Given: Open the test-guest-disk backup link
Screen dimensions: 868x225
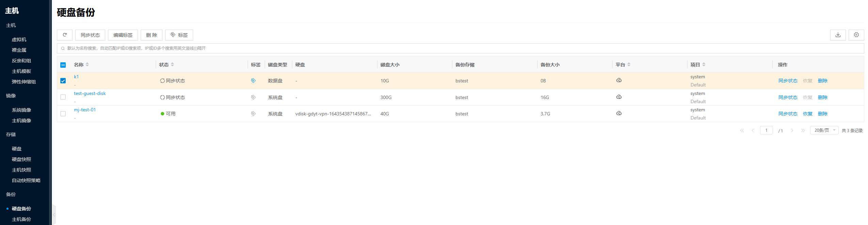Looking at the screenshot, I should coord(90,94).
